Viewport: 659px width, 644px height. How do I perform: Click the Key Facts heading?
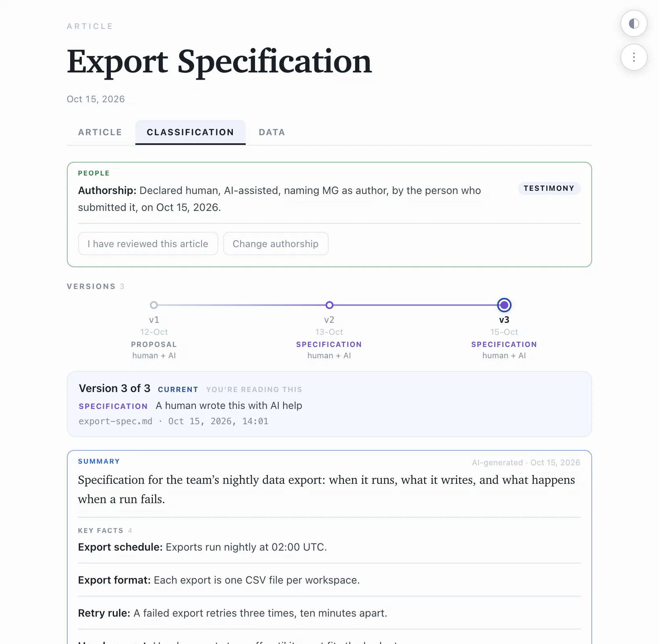[101, 530]
